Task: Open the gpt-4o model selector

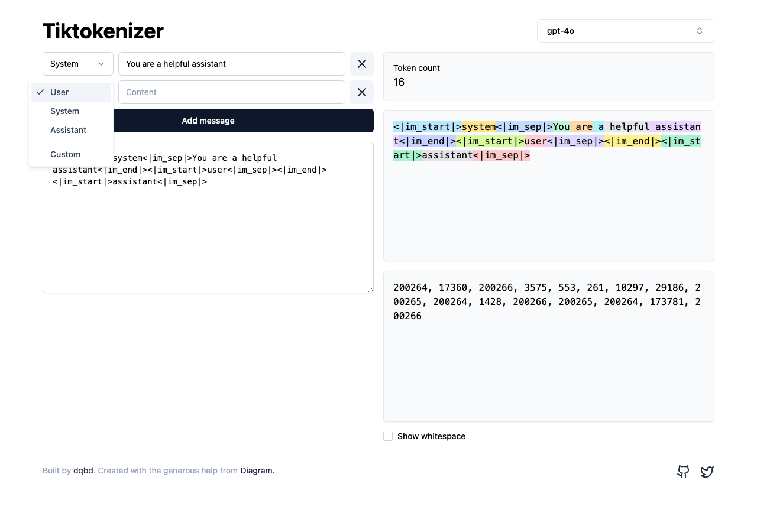Action: [626, 31]
